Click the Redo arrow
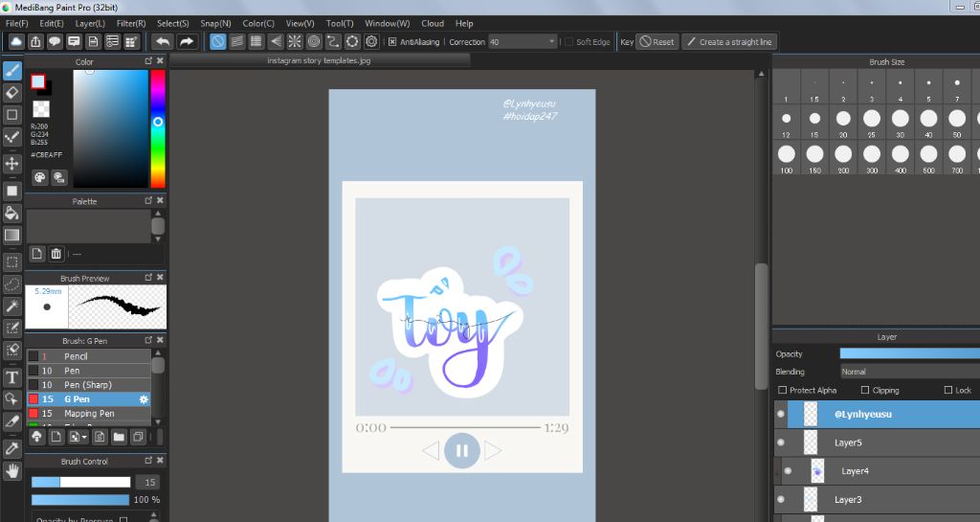The width and height of the screenshot is (980, 522). coord(187,42)
